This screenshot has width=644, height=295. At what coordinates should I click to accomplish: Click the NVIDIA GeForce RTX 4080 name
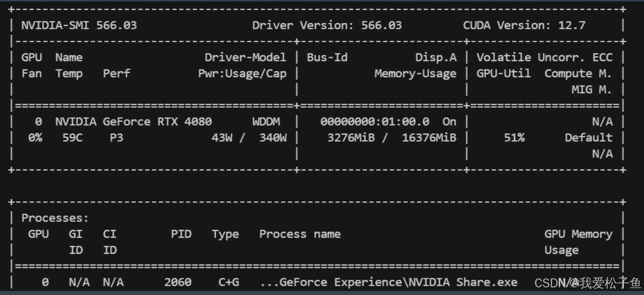tap(134, 121)
